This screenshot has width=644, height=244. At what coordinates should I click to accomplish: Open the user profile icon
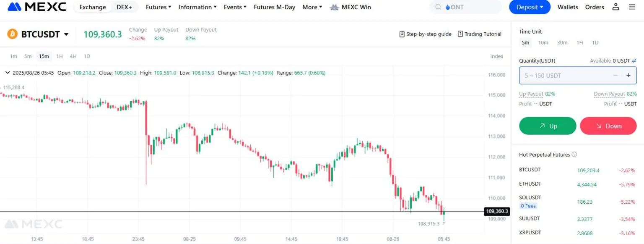pyautogui.click(x=615, y=7)
